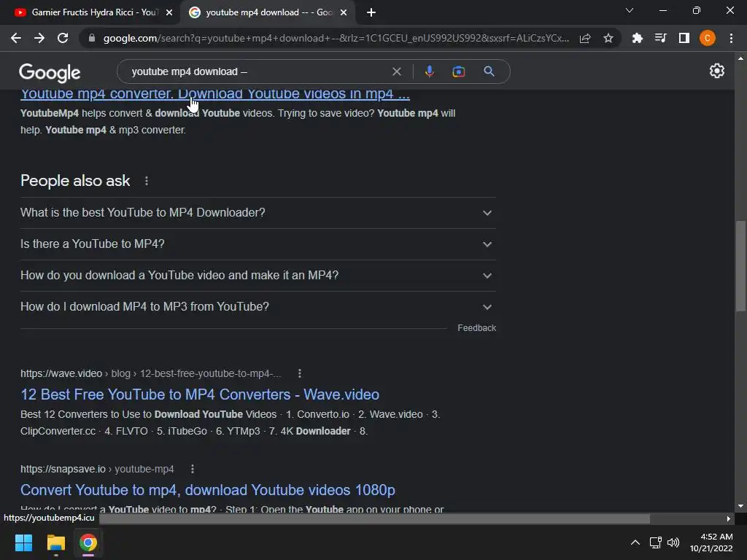Open more options for snapsave.io result
747x560 pixels.
193,469
